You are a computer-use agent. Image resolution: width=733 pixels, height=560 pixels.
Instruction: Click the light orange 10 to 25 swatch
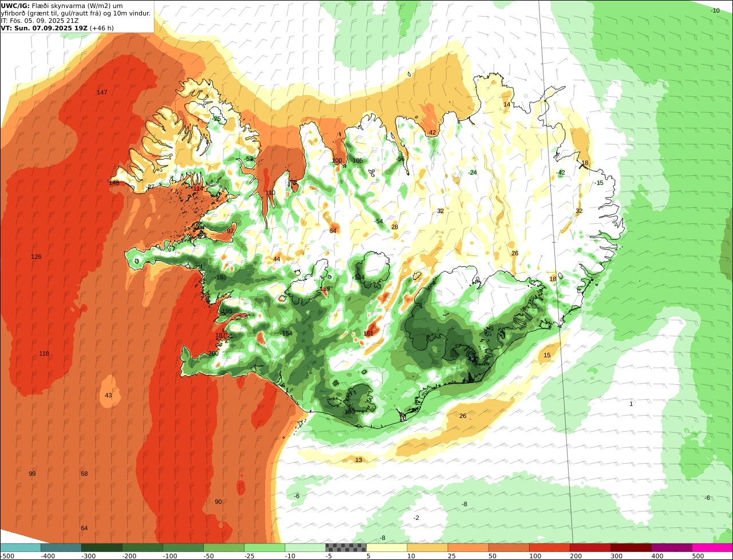[427, 547]
